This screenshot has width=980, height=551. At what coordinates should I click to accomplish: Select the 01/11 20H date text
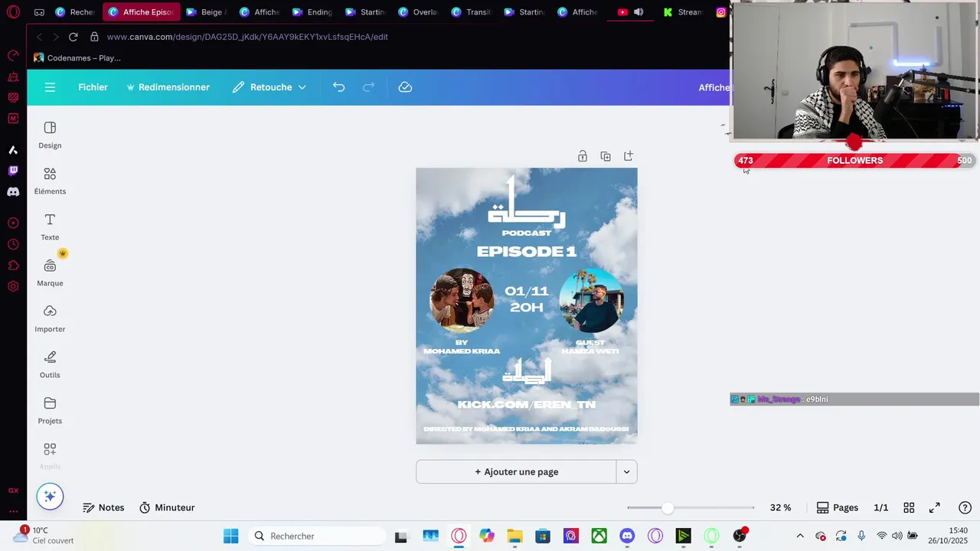tap(527, 299)
